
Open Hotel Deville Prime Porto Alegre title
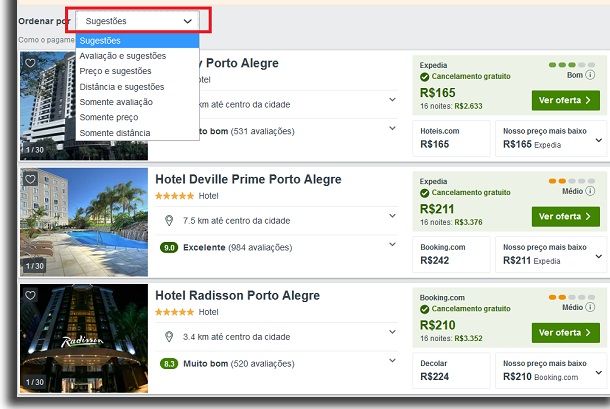pos(248,179)
